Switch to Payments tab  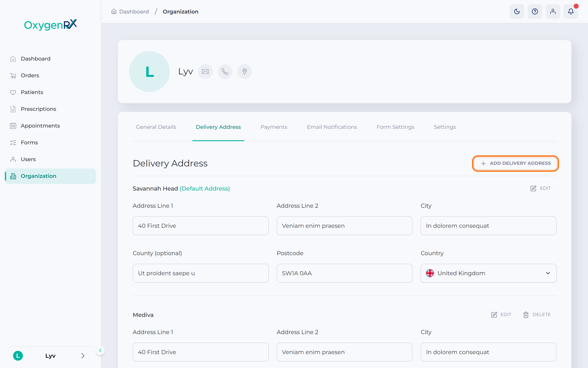coord(274,127)
